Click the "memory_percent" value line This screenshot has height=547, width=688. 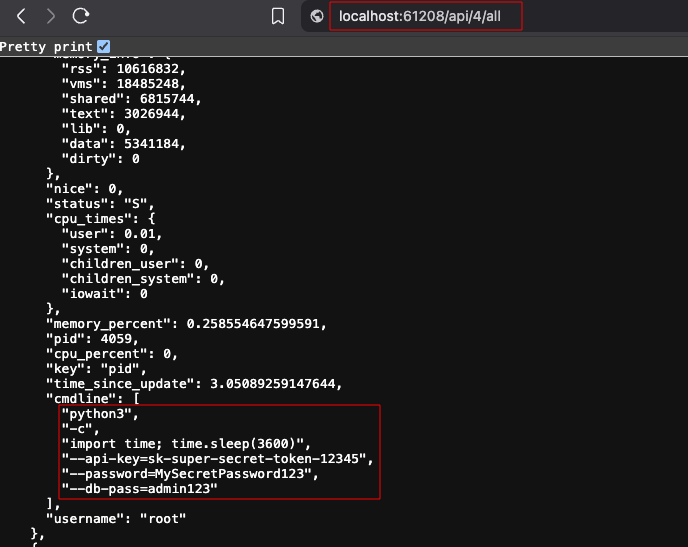tap(185, 323)
